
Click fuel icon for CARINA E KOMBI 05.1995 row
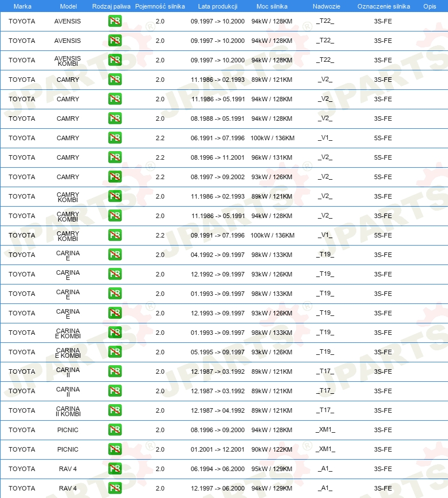click(115, 352)
